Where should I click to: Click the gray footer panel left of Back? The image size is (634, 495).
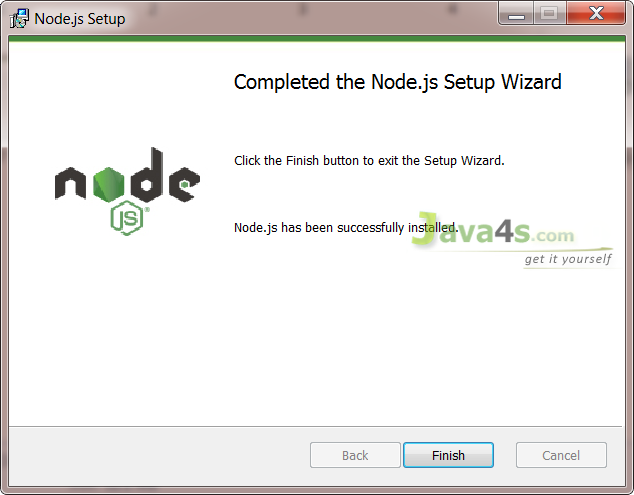point(159,456)
